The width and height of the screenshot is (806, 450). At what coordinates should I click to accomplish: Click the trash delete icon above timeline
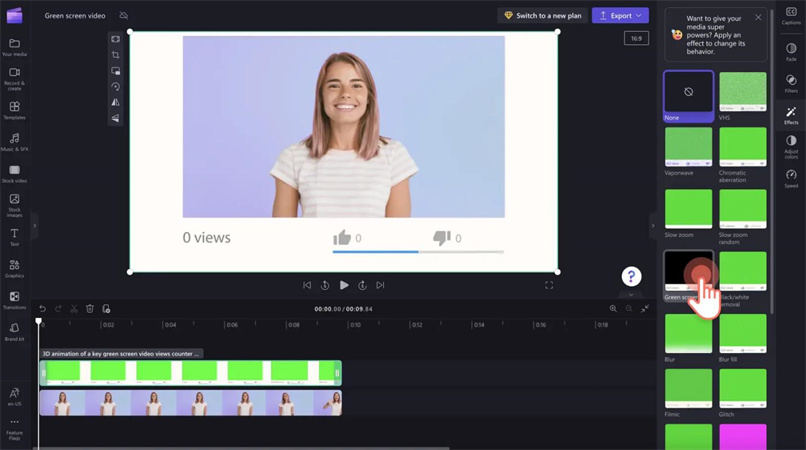tap(90, 309)
